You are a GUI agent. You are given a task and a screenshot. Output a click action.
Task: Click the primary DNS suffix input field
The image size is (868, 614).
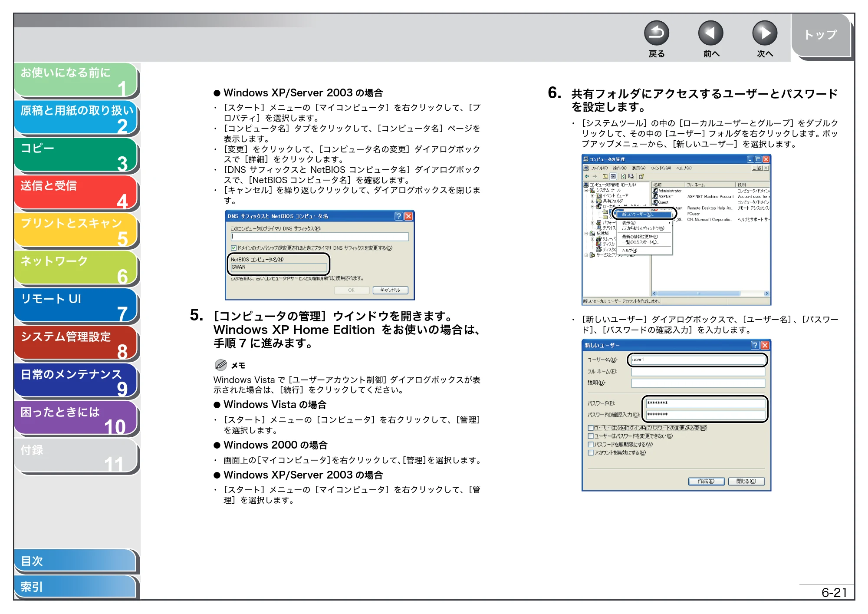[320, 237]
